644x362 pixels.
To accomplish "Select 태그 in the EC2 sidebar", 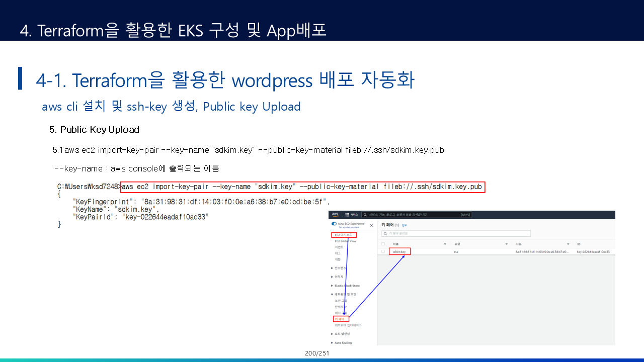I will (x=338, y=253).
